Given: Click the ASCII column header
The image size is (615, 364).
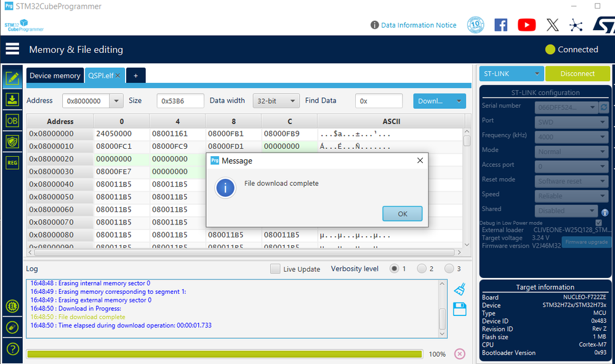Looking at the screenshot, I should pos(391,122).
